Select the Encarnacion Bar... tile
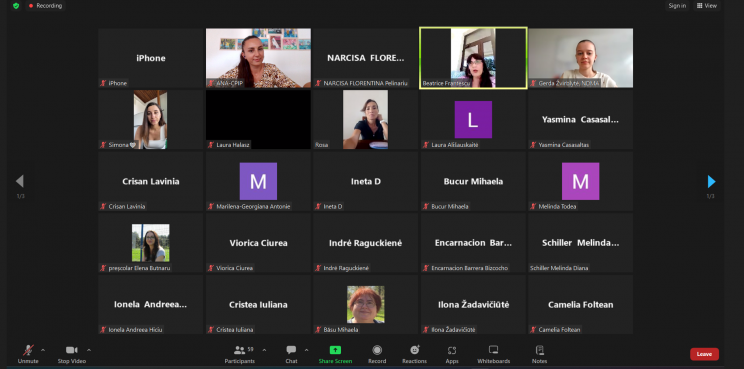 (473, 243)
